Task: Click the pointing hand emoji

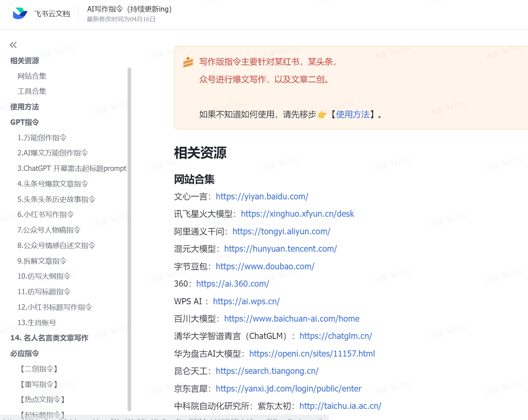Action: 322,115
